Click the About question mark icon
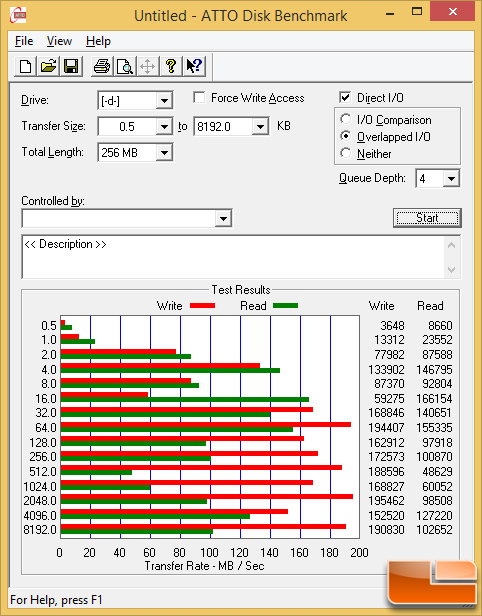This screenshot has height=616, width=482. point(171,66)
